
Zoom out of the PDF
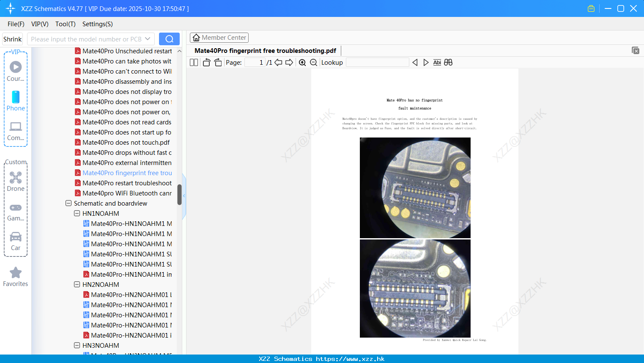pyautogui.click(x=314, y=63)
